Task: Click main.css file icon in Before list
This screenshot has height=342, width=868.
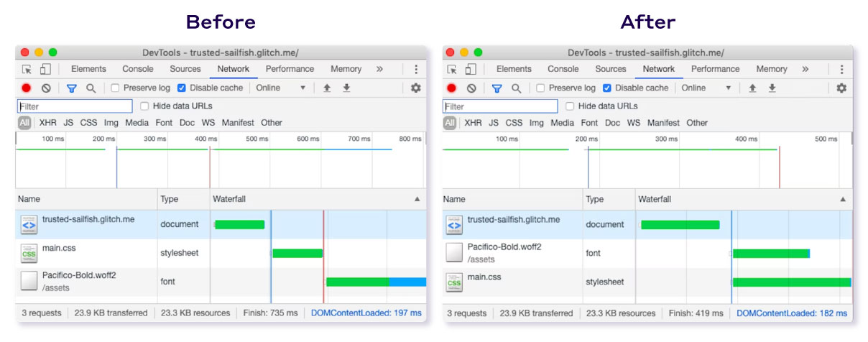Action: [x=29, y=253]
